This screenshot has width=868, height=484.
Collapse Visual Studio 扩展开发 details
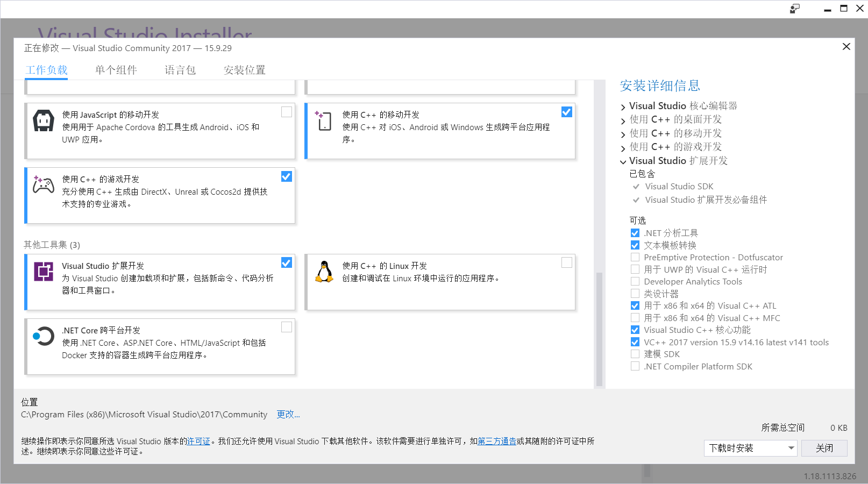point(623,161)
